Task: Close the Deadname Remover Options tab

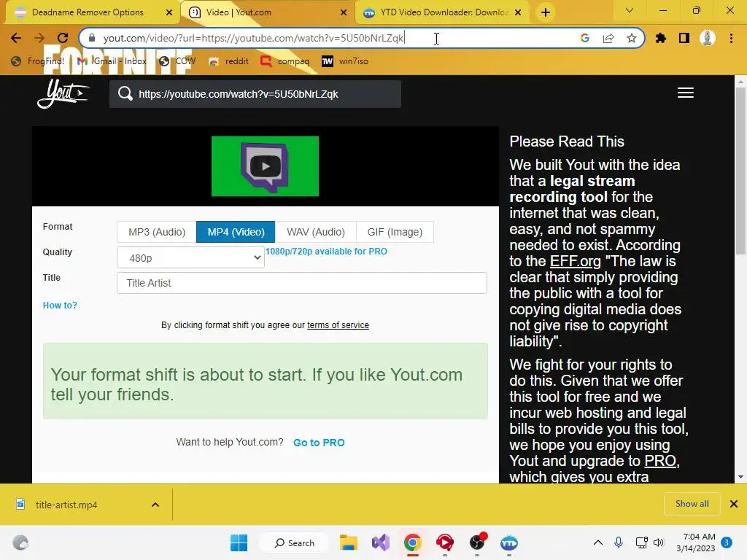Action: pyautogui.click(x=169, y=12)
